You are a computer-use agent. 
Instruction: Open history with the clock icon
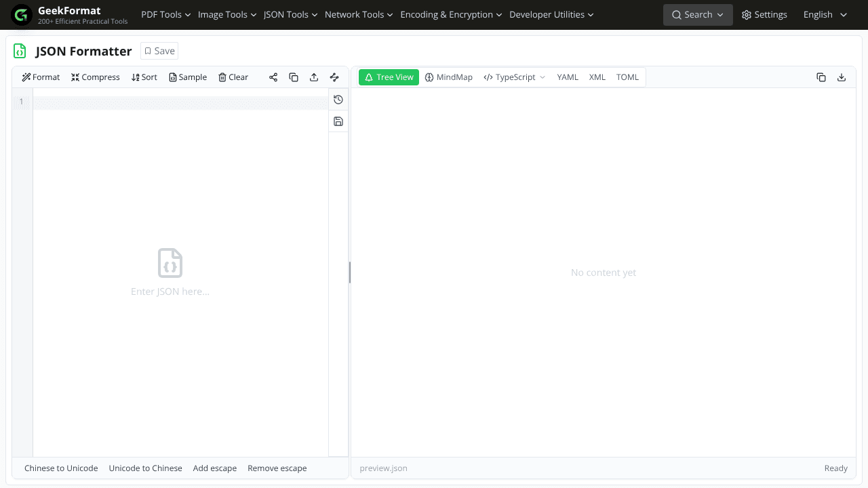click(338, 100)
